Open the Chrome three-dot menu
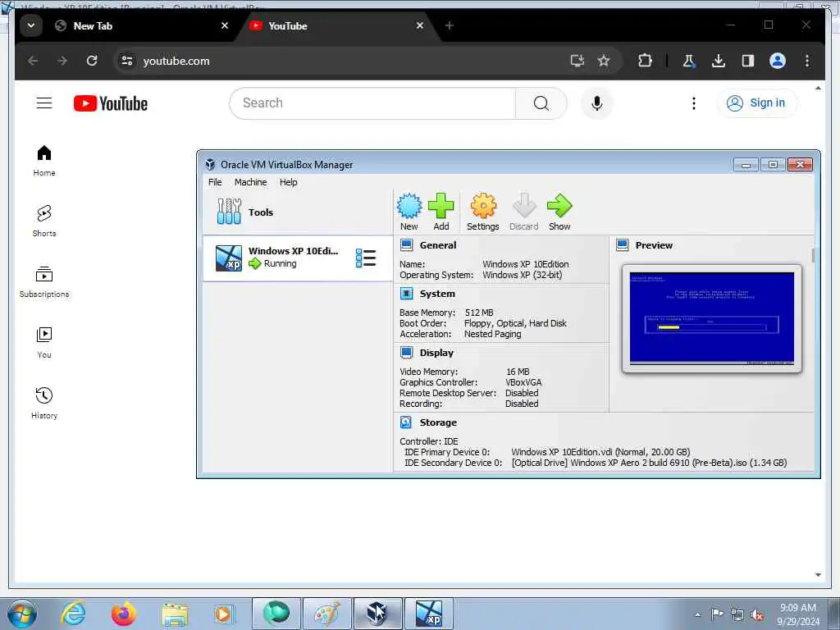This screenshot has height=630, width=840. coord(807,61)
